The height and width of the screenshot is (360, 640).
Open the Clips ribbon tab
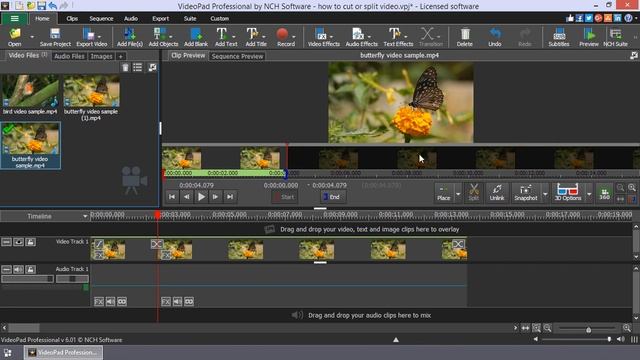click(72, 18)
